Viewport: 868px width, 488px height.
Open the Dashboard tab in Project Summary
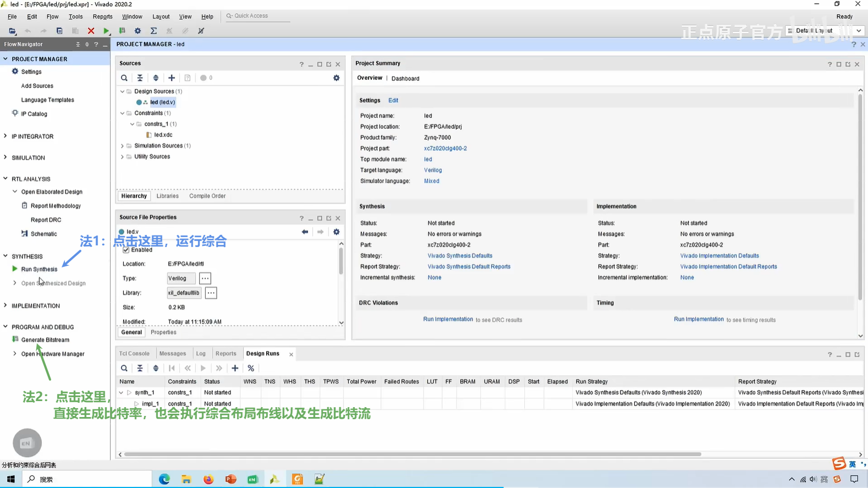[x=405, y=79]
